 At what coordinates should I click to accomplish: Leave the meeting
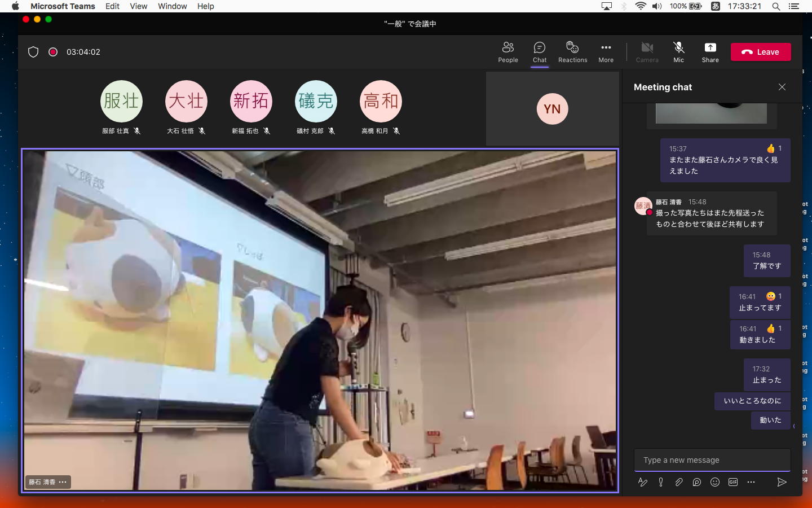pyautogui.click(x=761, y=52)
